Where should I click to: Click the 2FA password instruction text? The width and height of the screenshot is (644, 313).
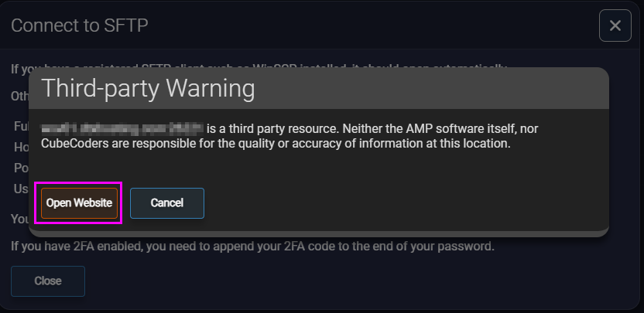click(252, 247)
